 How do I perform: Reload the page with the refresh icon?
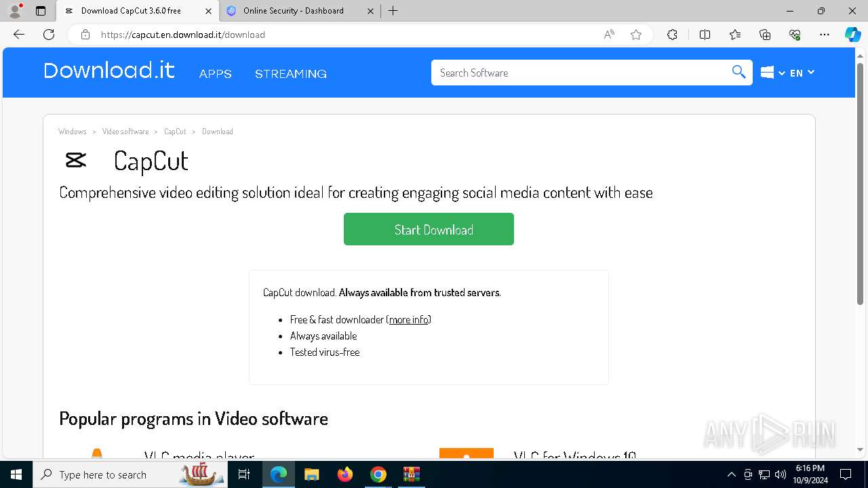tap(49, 35)
